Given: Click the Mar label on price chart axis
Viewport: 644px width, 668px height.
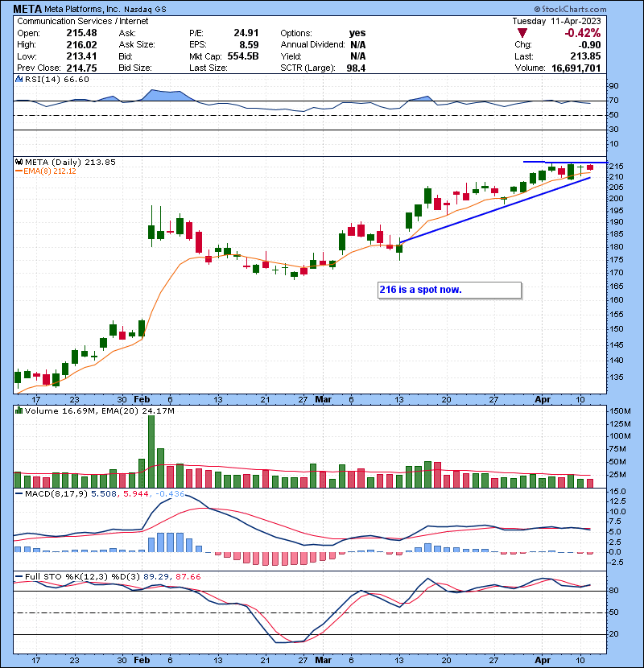Looking at the screenshot, I should point(323,400).
